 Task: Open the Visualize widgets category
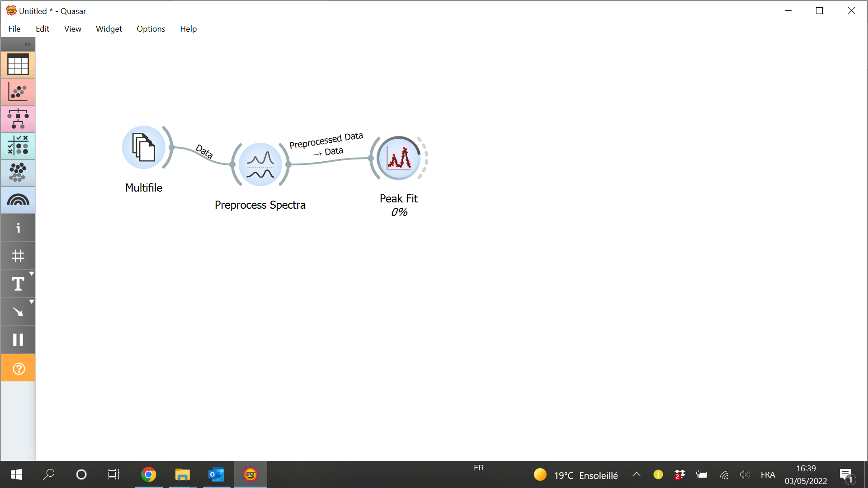click(18, 92)
